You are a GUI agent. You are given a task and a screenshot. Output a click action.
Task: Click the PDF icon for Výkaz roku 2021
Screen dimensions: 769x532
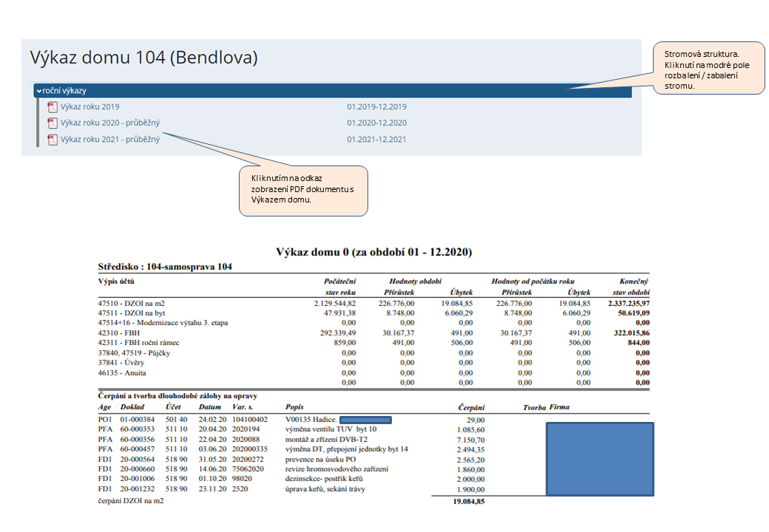tap(52, 140)
